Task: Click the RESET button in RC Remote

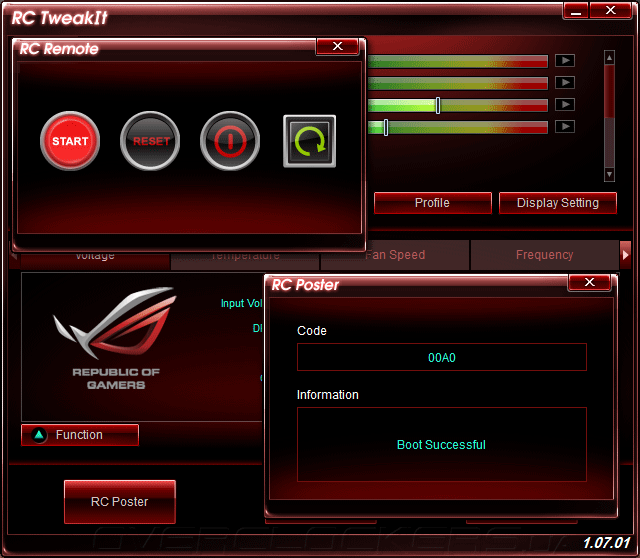Action: click(150, 141)
